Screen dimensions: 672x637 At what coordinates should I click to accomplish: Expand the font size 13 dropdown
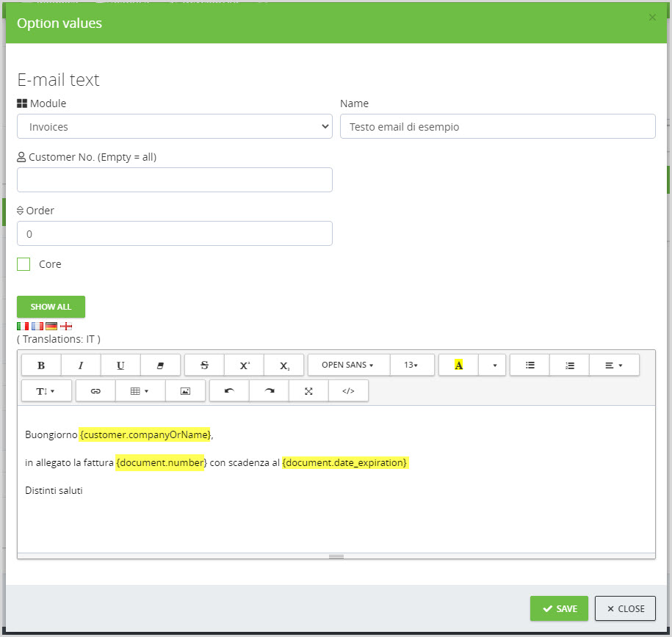tap(412, 365)
